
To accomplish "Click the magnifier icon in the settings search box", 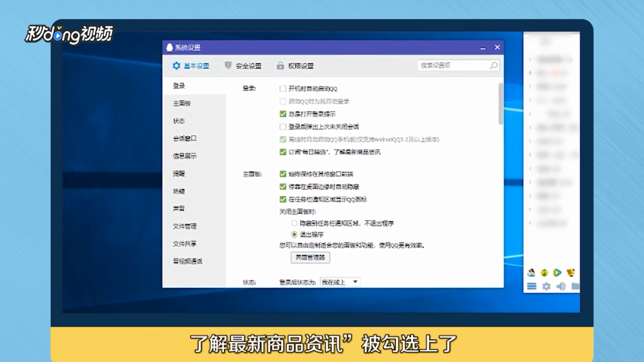I will coord(493,66).
